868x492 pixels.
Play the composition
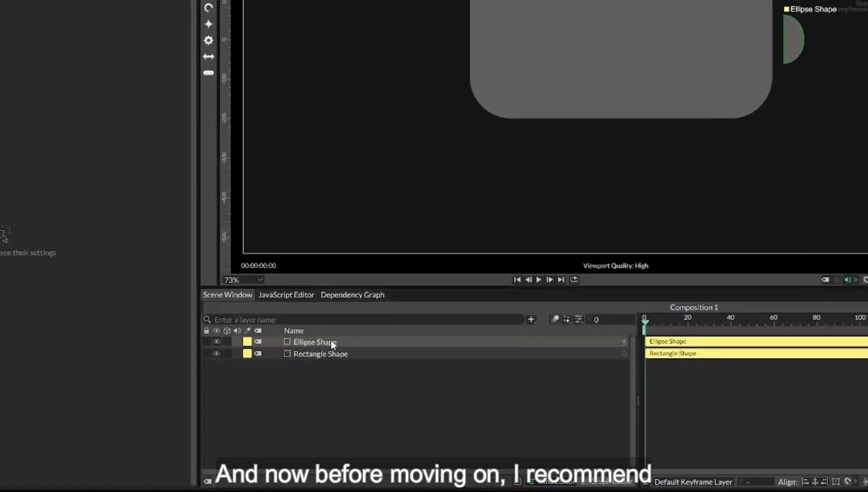click(539, 280)
